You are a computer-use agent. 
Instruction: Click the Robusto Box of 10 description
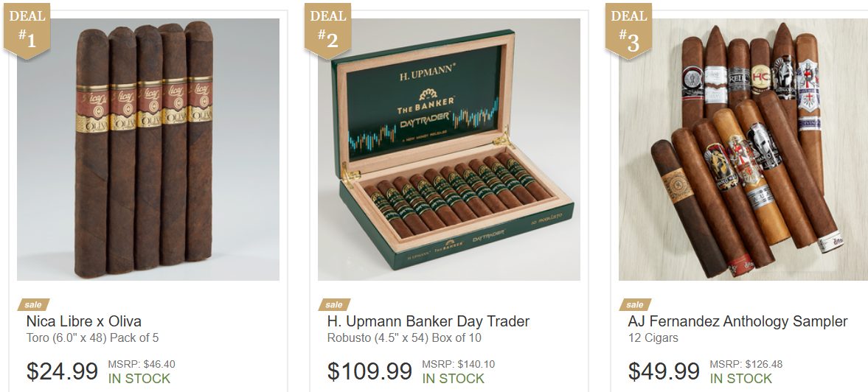tap(404, 337)
